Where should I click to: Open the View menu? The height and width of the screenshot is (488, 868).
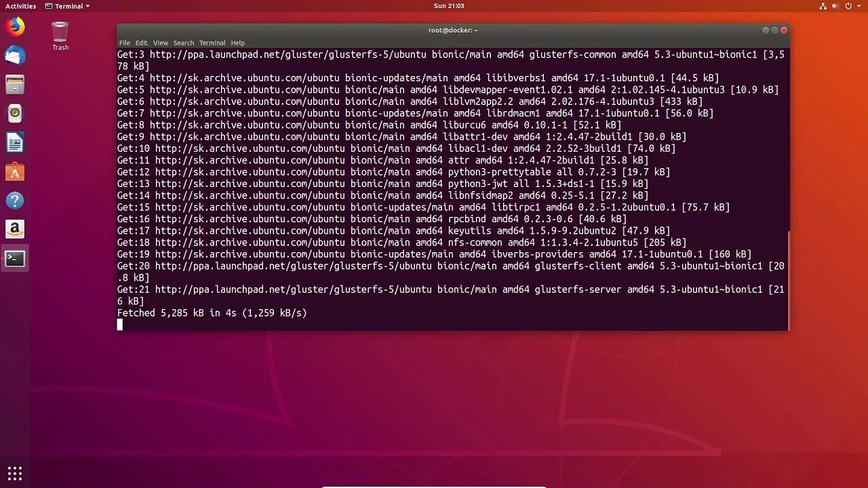click(161, 43)
